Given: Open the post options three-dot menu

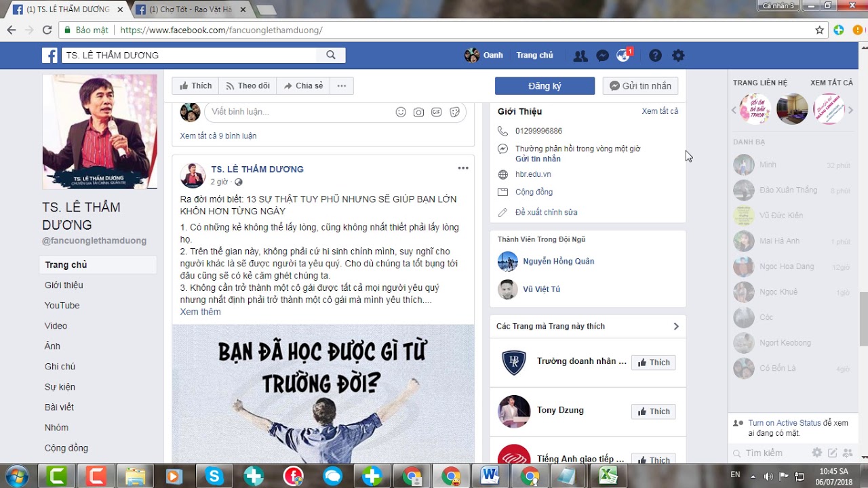Looking at the screenshot, I should [x=462, y=168].
